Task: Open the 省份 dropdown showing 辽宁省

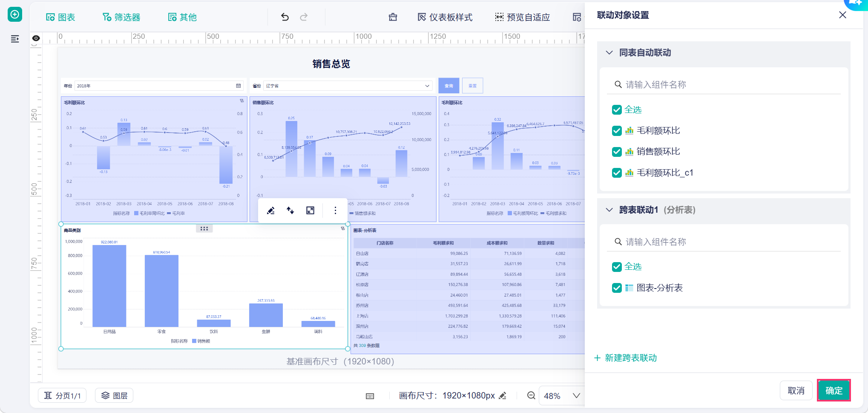Action: coord(348,86)
